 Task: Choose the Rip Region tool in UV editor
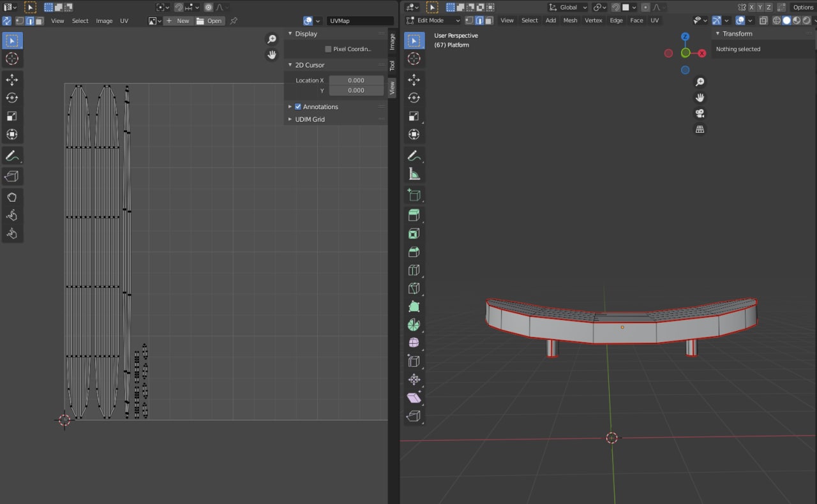click(11, 176)
